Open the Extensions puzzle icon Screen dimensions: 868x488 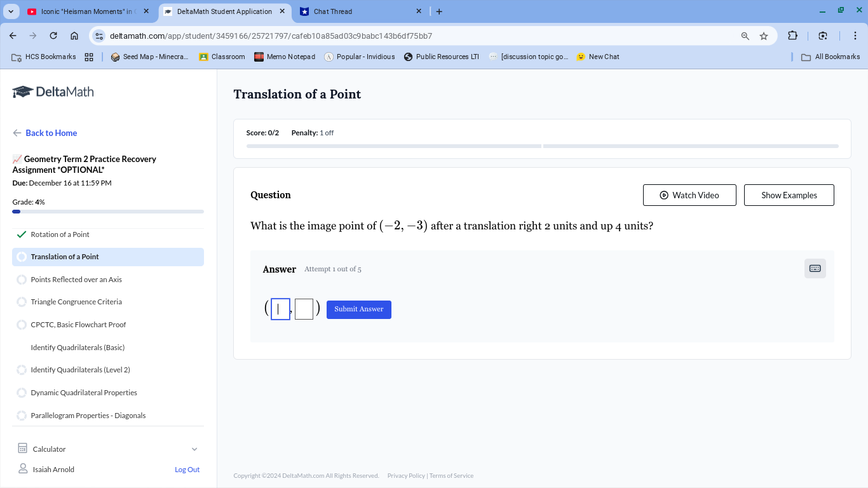coord(792,36)
